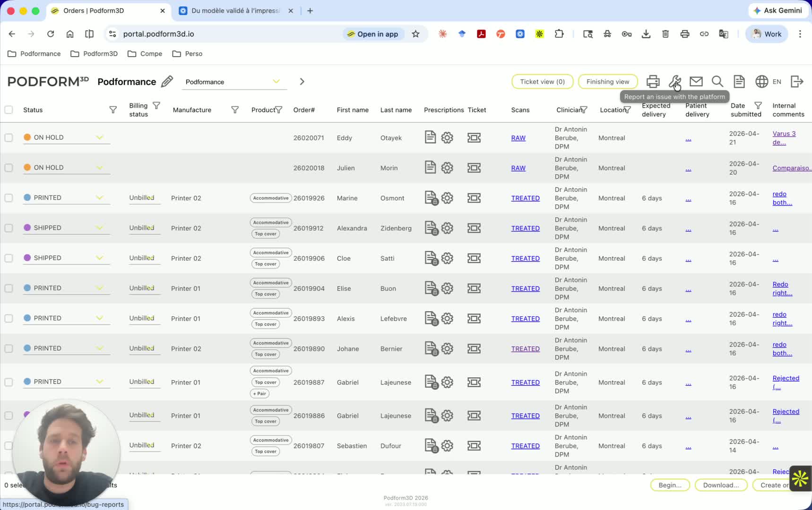Select the Johane Bernier order checkbox
The height and width of the screenshot is (510, 812).
(9, 348)
